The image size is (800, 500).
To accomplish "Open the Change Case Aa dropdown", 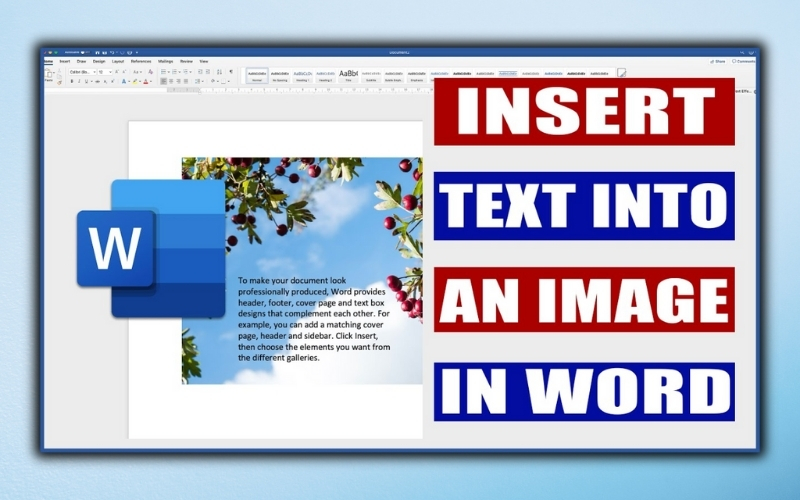I will pyautogui.click(x=137, y=72).
